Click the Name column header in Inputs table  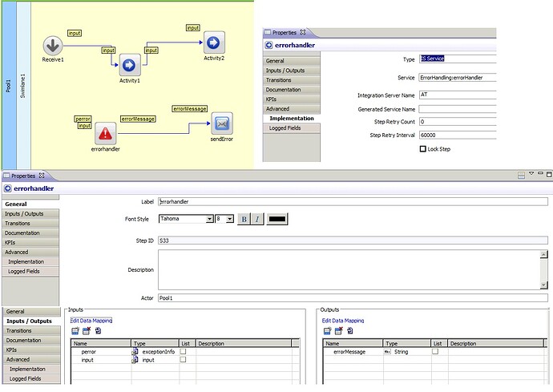[x=101, y=343]
